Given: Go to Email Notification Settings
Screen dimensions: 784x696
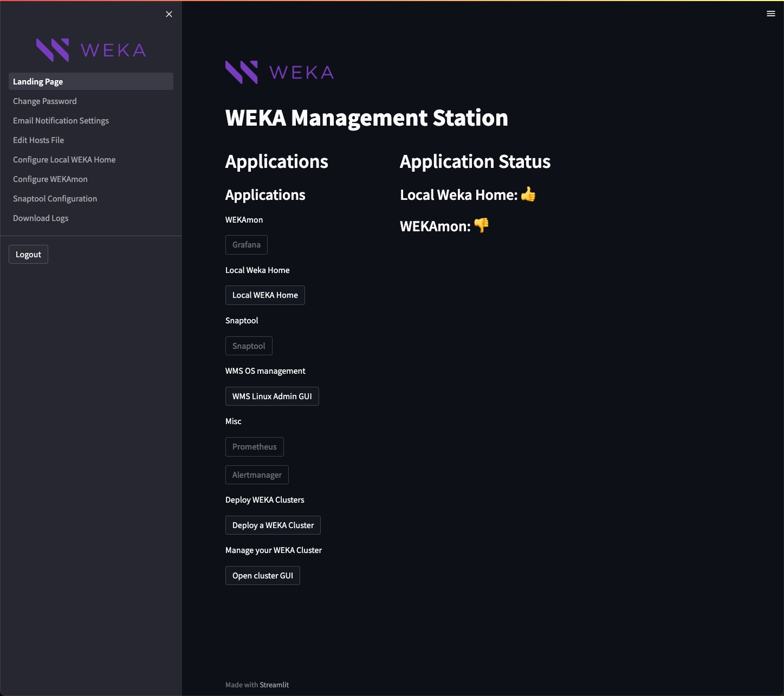Looking at the screenshot, I should click(61, 121).
